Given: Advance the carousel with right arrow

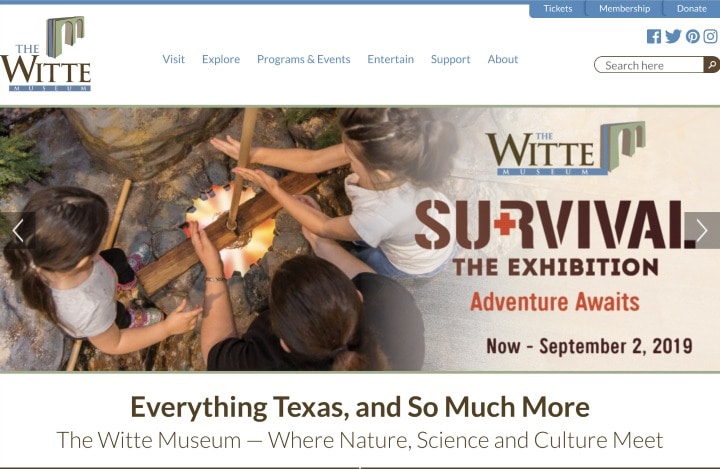Looking at the screenshot, I should pyautogui.click(x=702, y=231).
